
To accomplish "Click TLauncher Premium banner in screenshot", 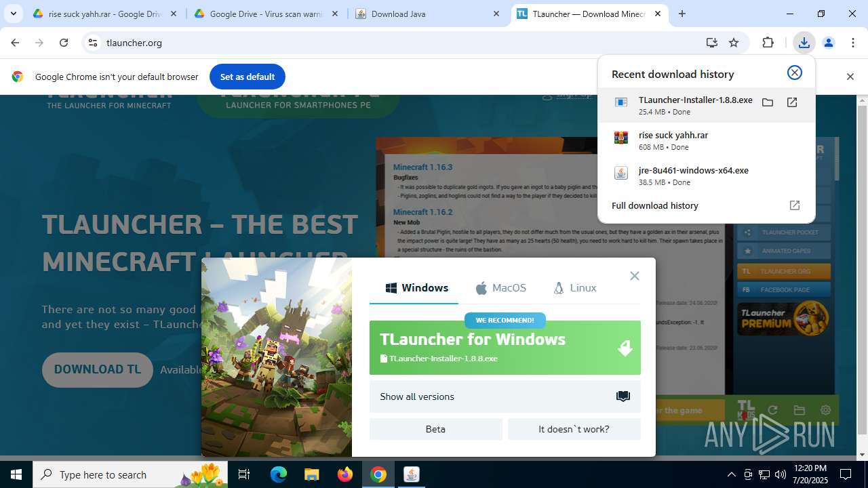I will point(783,319).
